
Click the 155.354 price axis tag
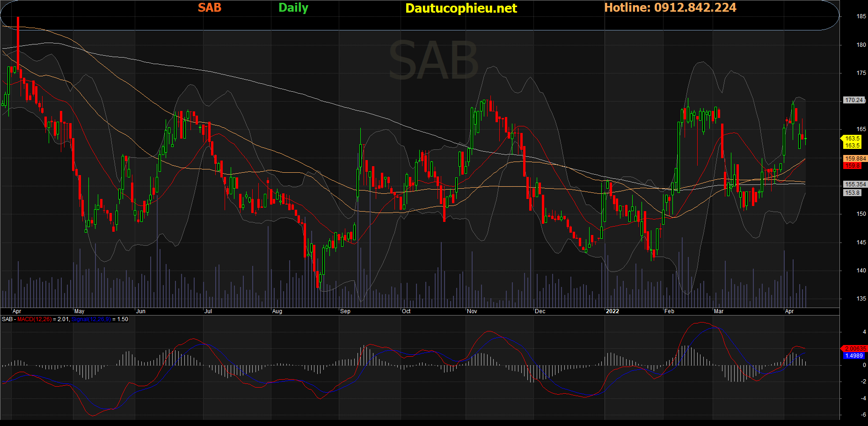[855, 184]
